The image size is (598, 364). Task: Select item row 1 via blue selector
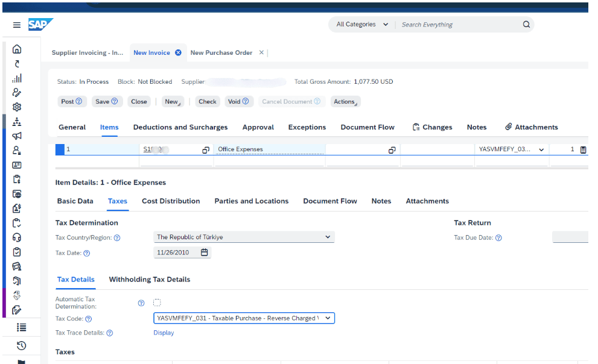60,149
